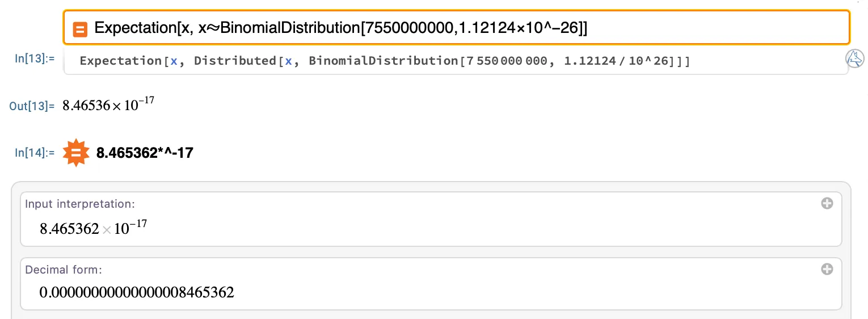Select the decimal form result 0.00000000000000008465362
Viewport: 868px width, 319px height.
(x=137, y=293)
